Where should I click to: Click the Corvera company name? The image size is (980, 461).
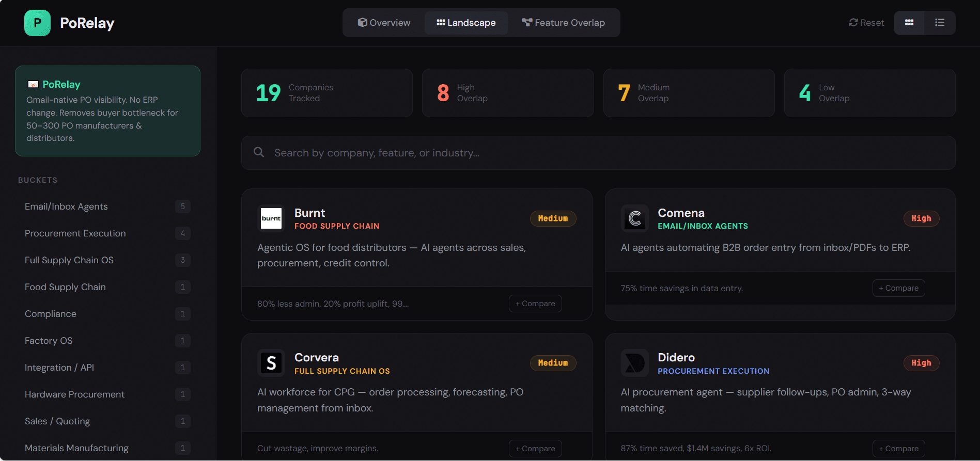(x=316, y=357)
